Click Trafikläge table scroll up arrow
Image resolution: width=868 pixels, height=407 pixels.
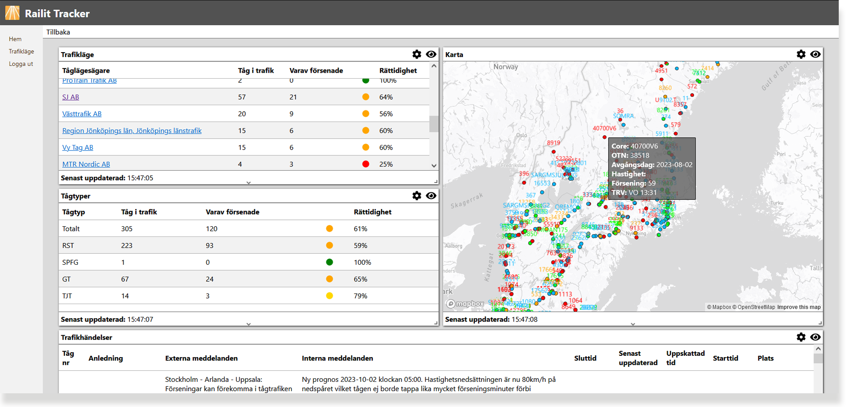coord(434,66)
